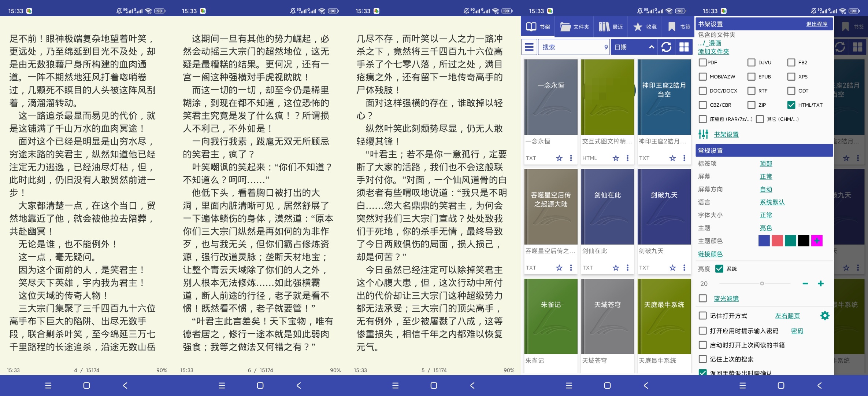Image resolution: width=868 pixels, height=396 pixels.
Task: Enable the DJVU file type checkbox
Action: 752,62
